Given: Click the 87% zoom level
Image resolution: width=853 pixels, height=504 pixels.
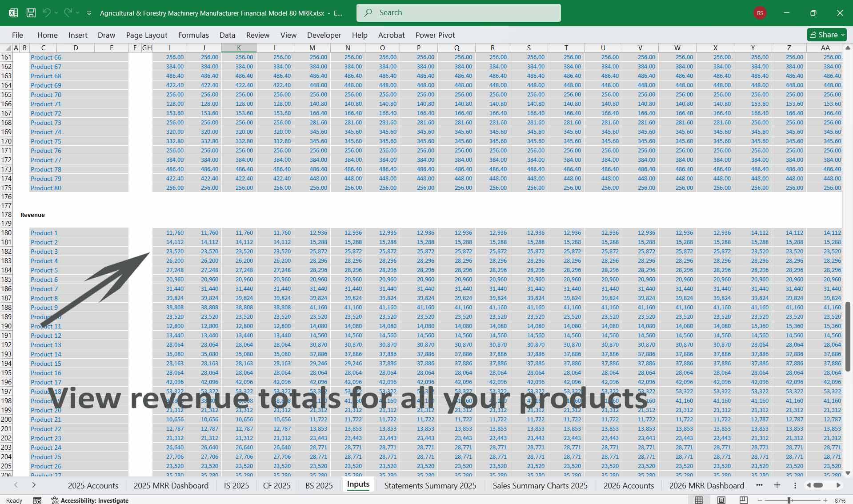Looking at the screenshot, I should 840,500.
